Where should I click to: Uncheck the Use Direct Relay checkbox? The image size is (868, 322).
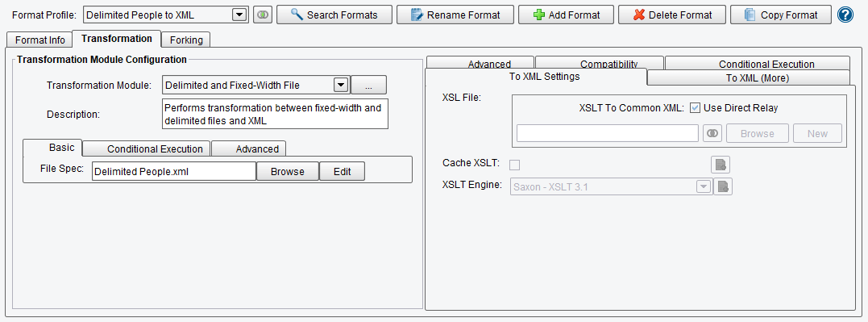pyautogui.click(x=696, y=108)
